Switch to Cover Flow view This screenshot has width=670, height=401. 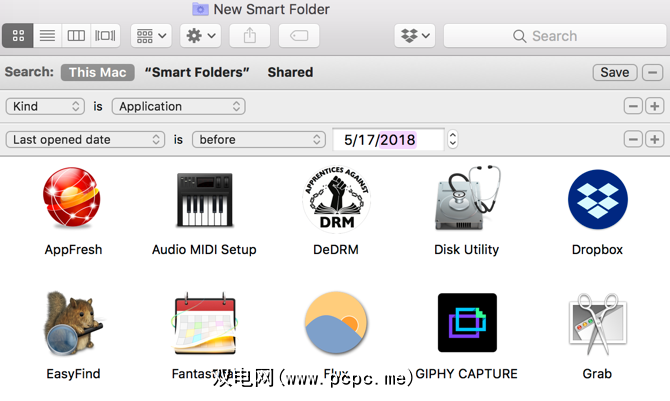point(105,35)
